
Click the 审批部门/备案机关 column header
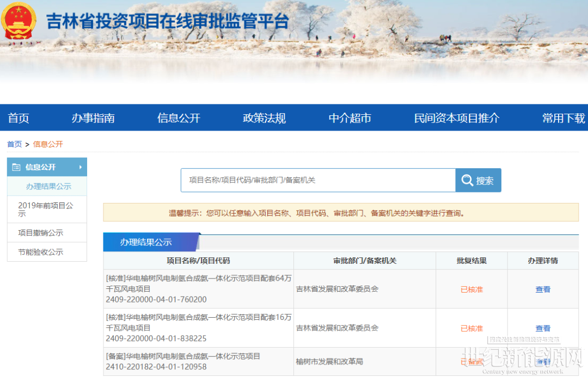point(365,261)
